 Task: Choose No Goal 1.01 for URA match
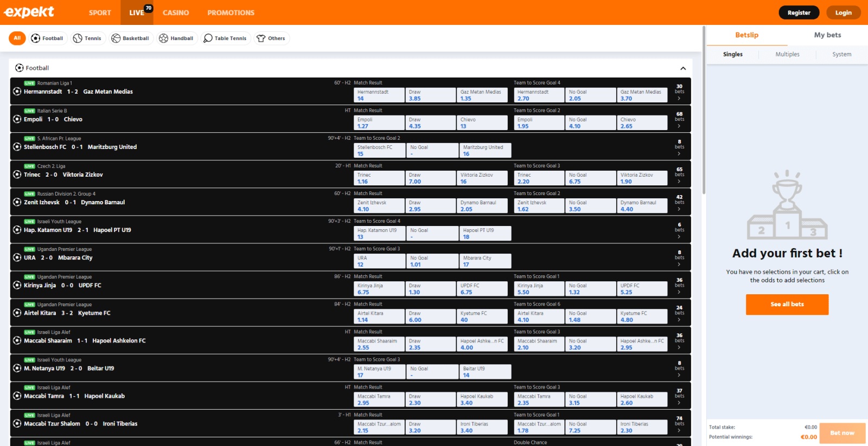point(432,261)
